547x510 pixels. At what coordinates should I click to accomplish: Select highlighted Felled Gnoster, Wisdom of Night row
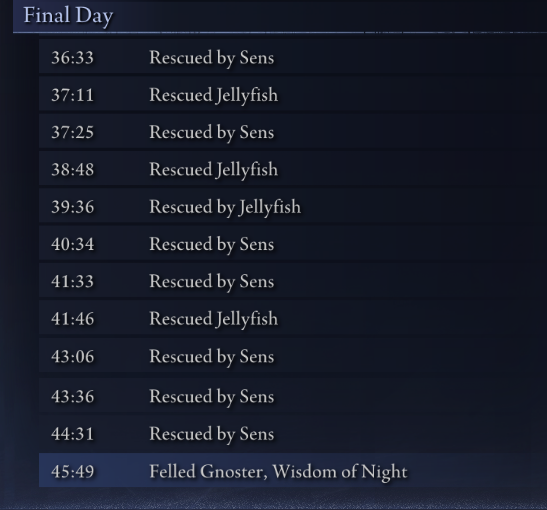coord(293,471)
